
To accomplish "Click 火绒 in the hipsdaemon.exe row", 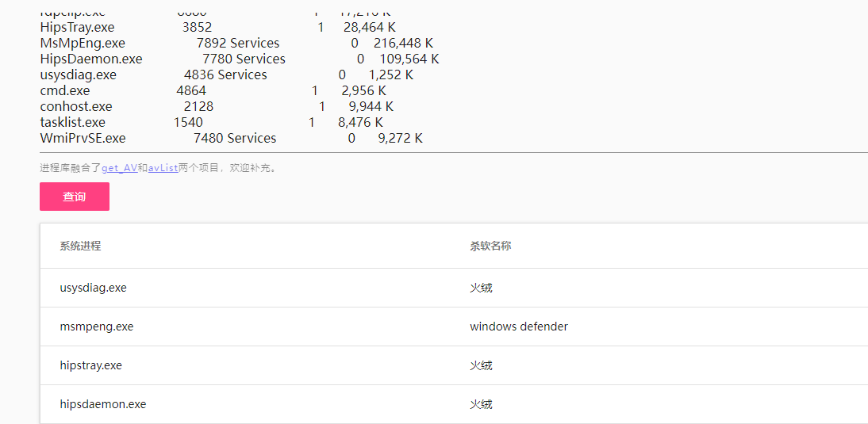I will coord(481,404).
